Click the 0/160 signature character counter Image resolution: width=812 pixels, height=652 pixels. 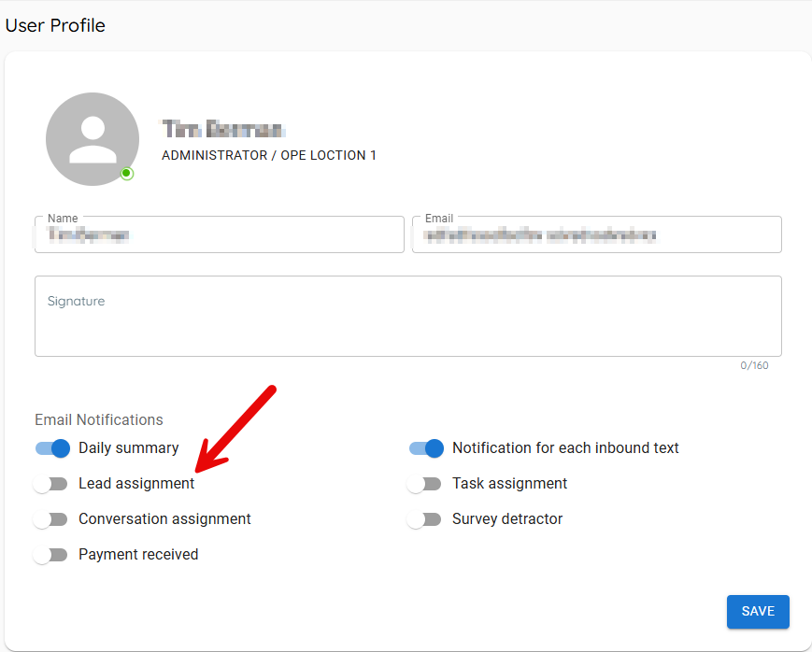click(x=754, y=365)
